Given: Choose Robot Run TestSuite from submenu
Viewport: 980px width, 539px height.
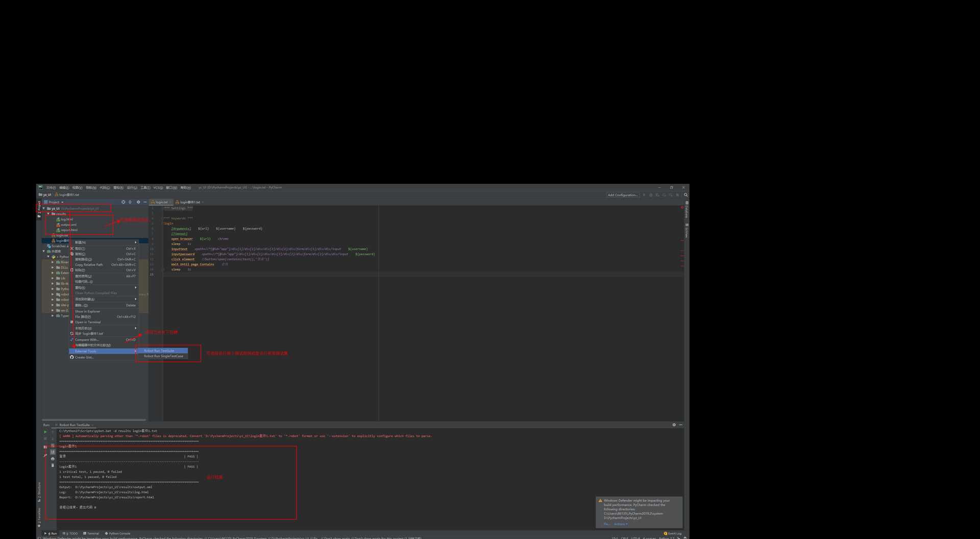Looking at the screenshot, I should (x=162, y=351).
